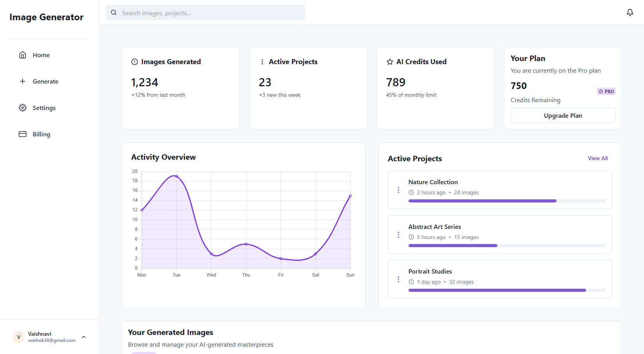The width and height of the screenshot is (644, 354).
Task: Click the Home icon in sidebar
Action: click(23, 55)
